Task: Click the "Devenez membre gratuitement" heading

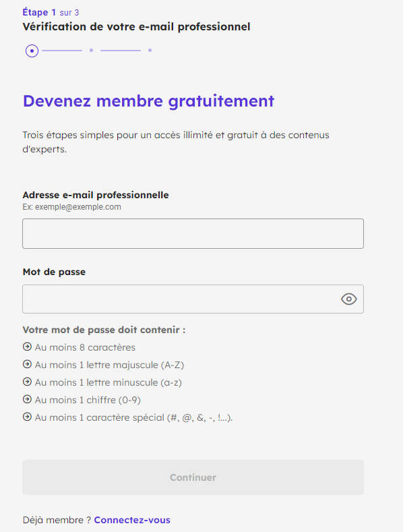Action: tap(148, 101)
